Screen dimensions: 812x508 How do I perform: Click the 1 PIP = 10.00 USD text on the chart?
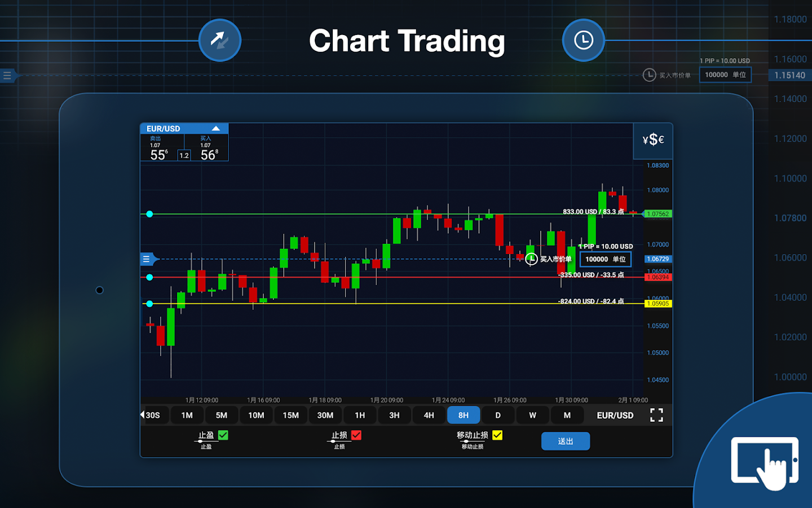click(x=606, y=247)
